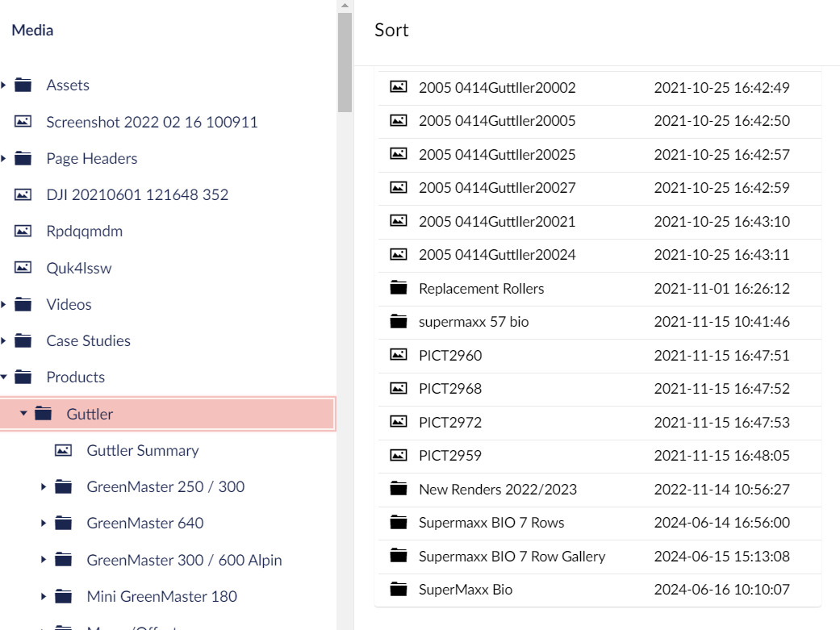Open the PICT2972 image row
840x630 pixels.
pyautogui.click(x=449, y=422)
